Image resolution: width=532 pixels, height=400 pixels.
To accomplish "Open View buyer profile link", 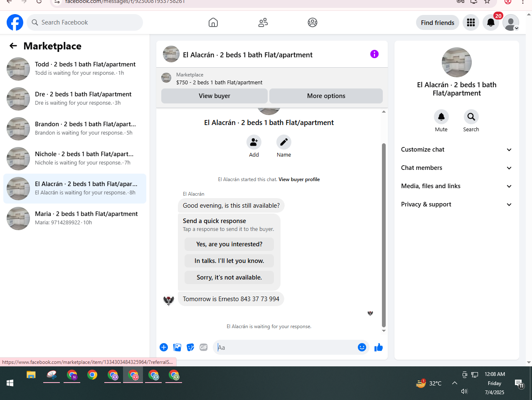I will tap(299, 179).
